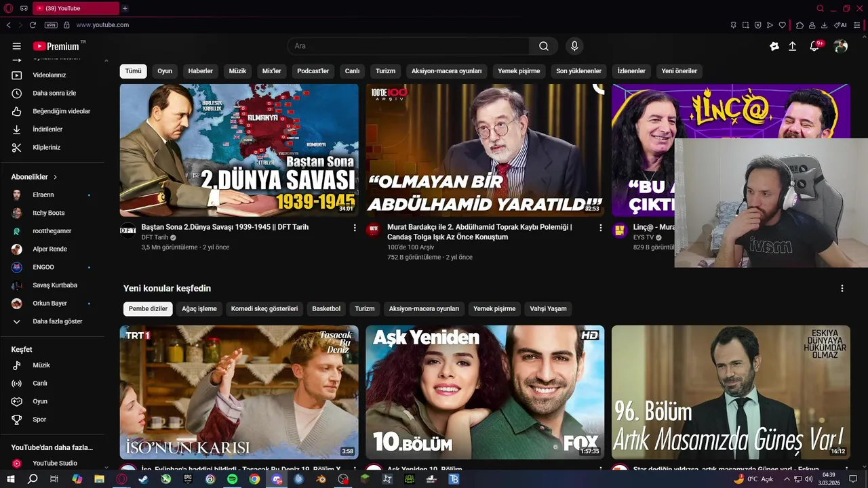Select the Podcast'ler filter chip
The width and height of the screenshot is (868, 488).
point(313,70)
